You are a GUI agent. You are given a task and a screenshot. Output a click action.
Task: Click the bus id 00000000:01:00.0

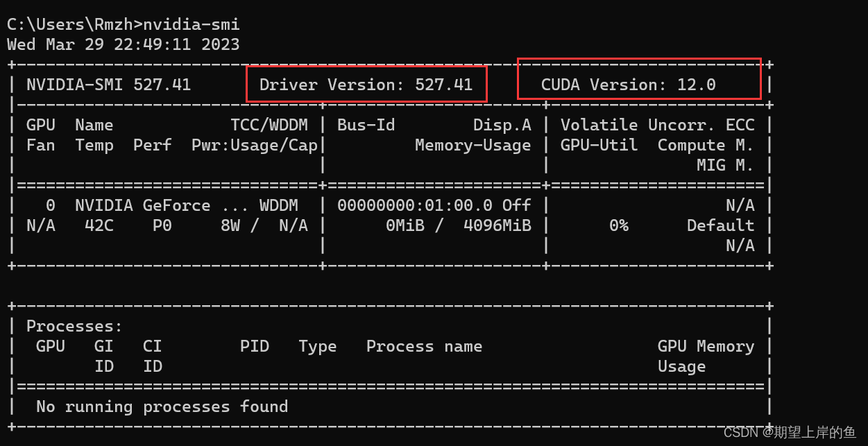pos(415,205)
